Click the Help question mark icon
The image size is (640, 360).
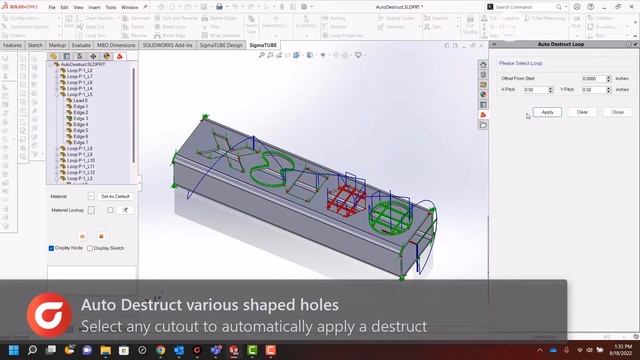pyautogui.click(x=590, y=7)
